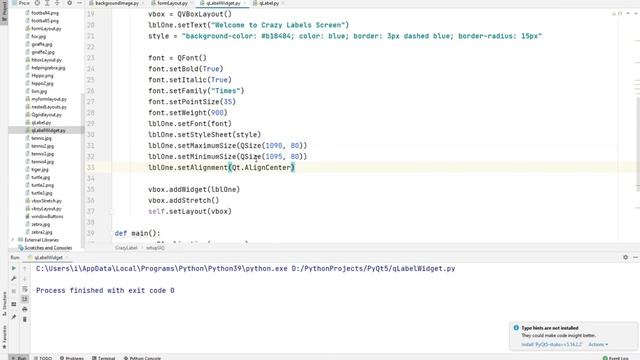Pin the Run tab with pin icon
Viewport: 640px width, 360px height.
pos(13,317)
